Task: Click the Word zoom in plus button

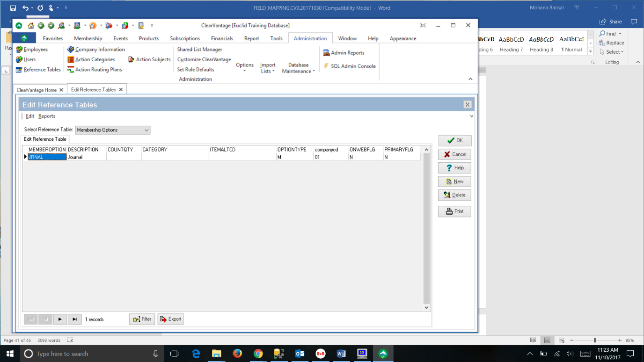Action: point(620,340)
